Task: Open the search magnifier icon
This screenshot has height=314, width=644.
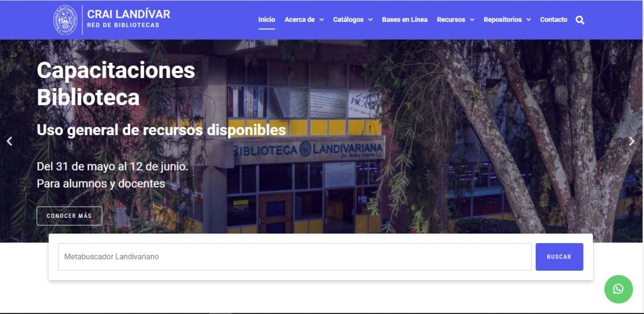Action: tap(580, 20)
